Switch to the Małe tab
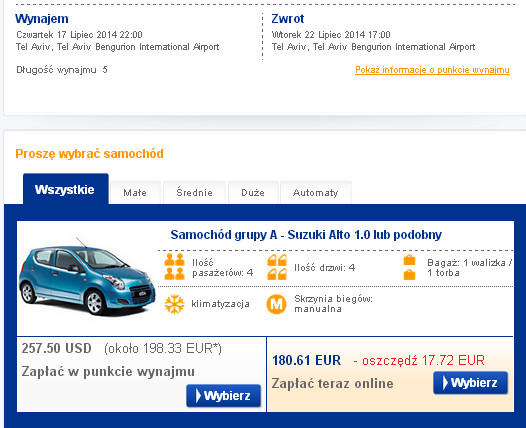The height and width of the screenshot is (428, 526). tap(135, 193)
